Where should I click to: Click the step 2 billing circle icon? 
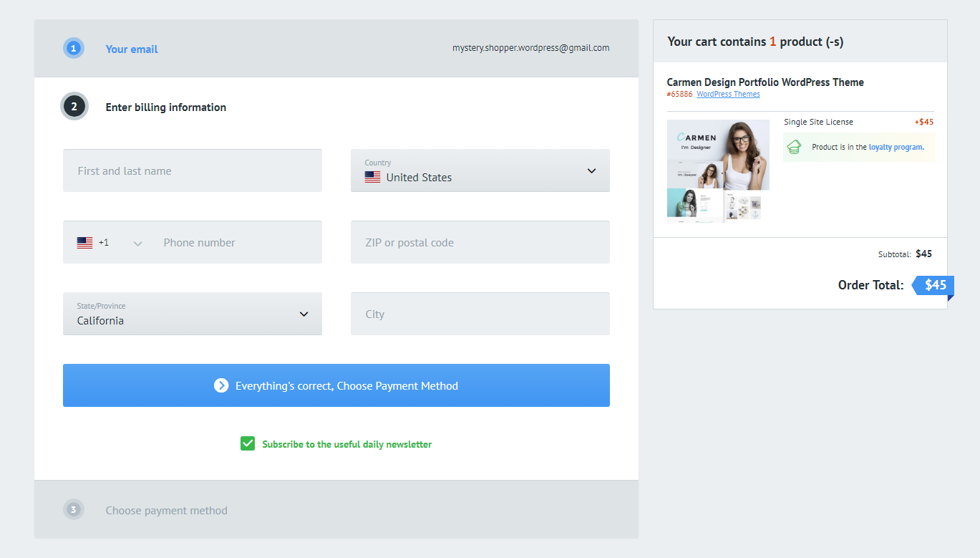[x=74, y=107]
